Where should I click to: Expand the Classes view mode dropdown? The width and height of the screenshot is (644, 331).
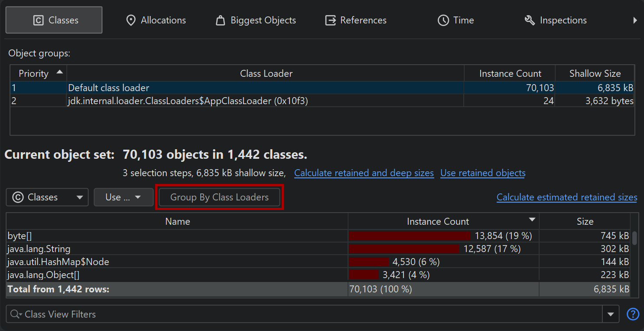(x=47, y=197)
